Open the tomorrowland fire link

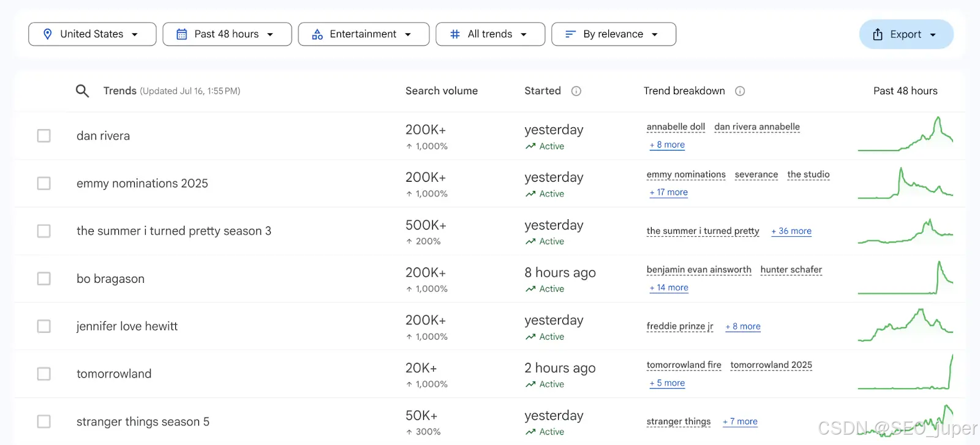pyautogui.click(x=684, y=365)
